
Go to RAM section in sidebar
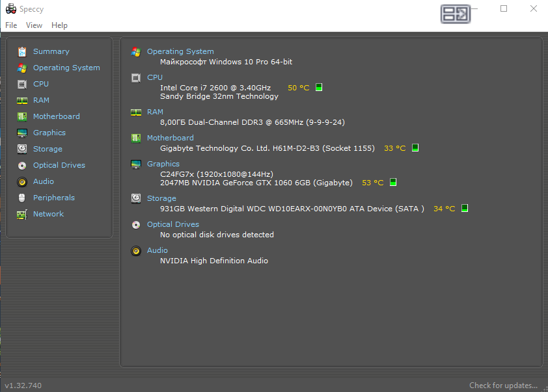41,100
